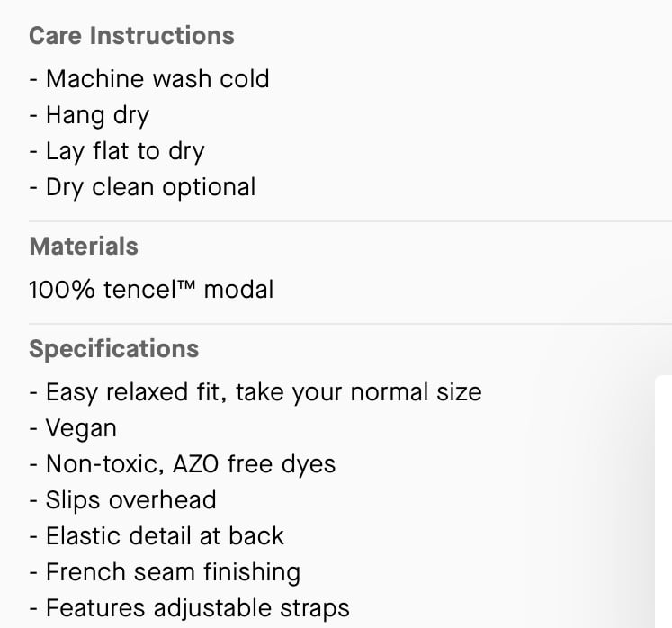The height and width of the screenshot is (628, 672).
Task: Select Features adjustable straps line
Action: coord(189,608)
